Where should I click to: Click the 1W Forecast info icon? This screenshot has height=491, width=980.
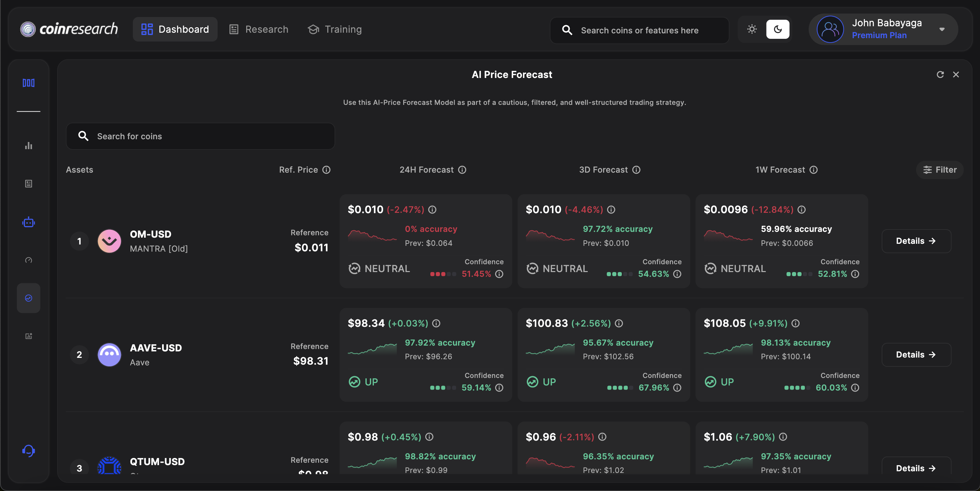point(813,170)
